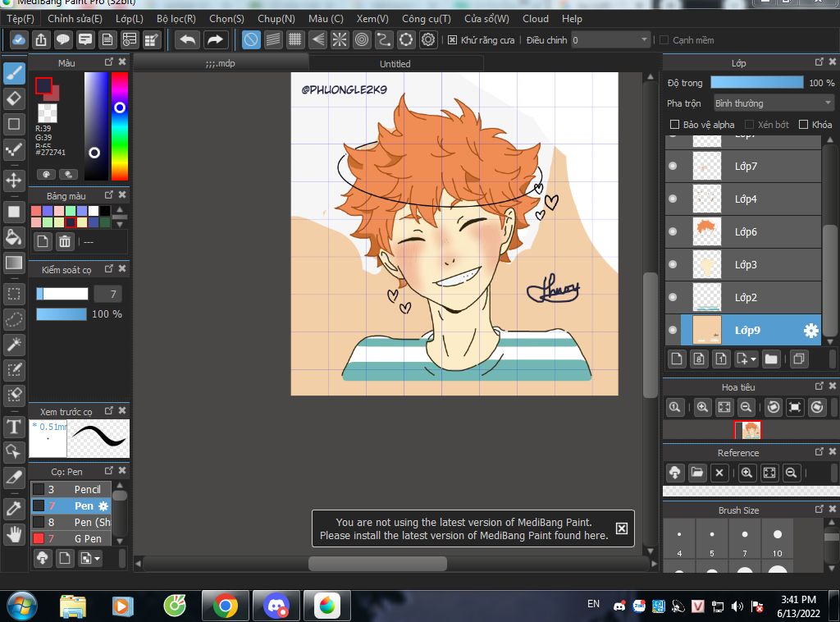This screenshot has height=622, width=840.
Task: Enable radial snap
Action: [340, 39]
